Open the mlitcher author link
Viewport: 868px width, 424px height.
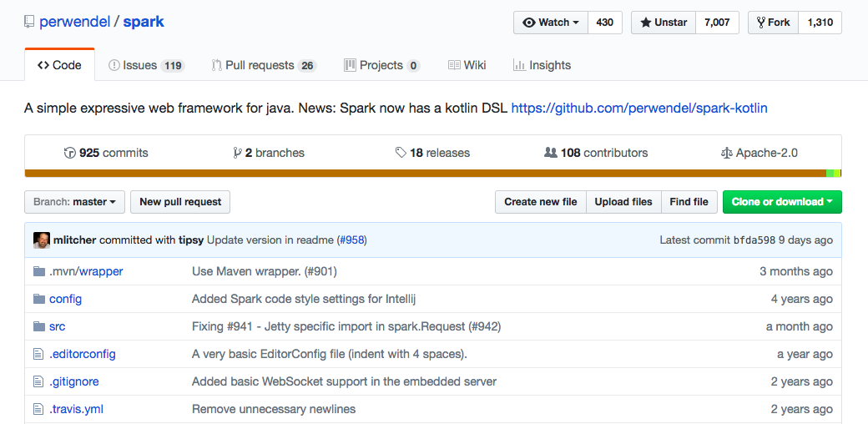tap(75, 240)
